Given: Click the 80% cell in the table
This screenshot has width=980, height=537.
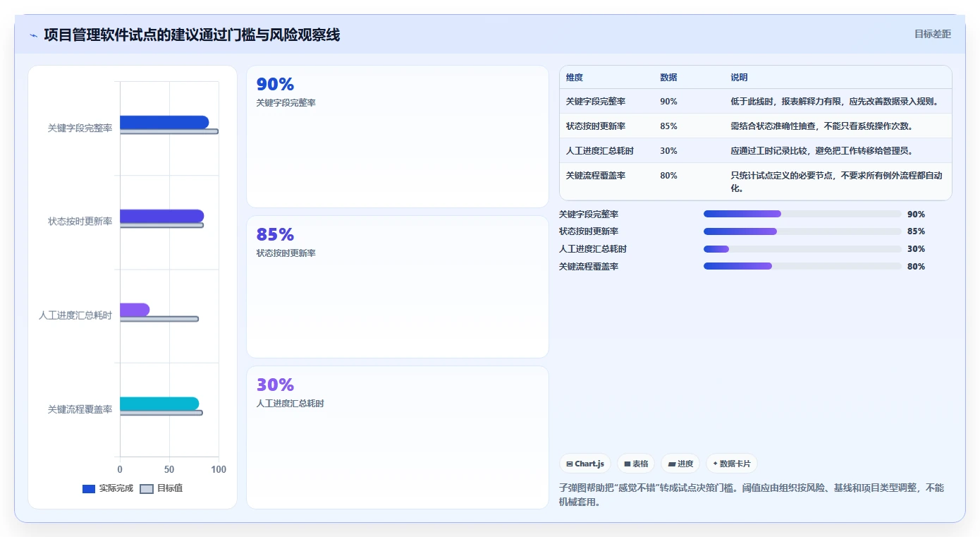Looking at the screenshot, I should [668, 176].
